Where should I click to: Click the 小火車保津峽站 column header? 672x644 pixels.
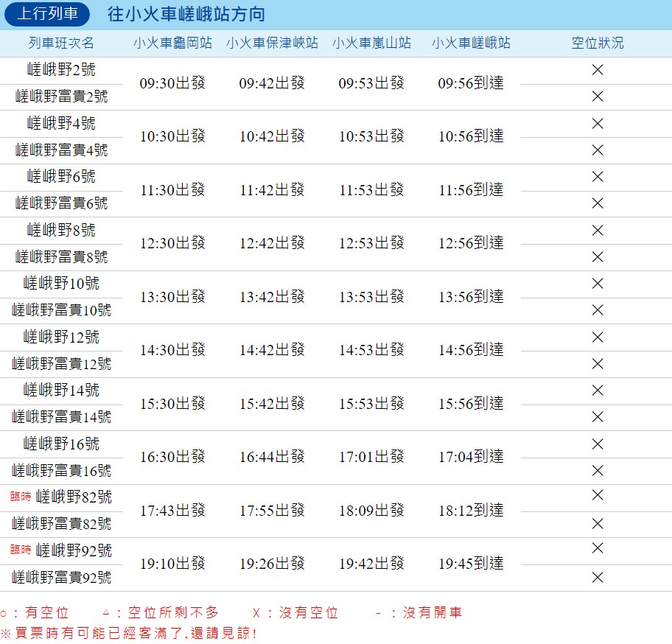tap(272, 43)
